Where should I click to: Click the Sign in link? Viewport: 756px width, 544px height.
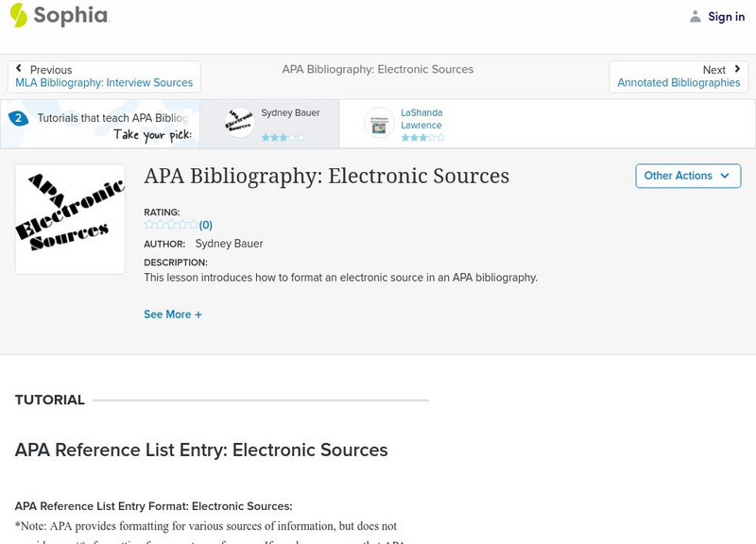(x=726, y=17)
